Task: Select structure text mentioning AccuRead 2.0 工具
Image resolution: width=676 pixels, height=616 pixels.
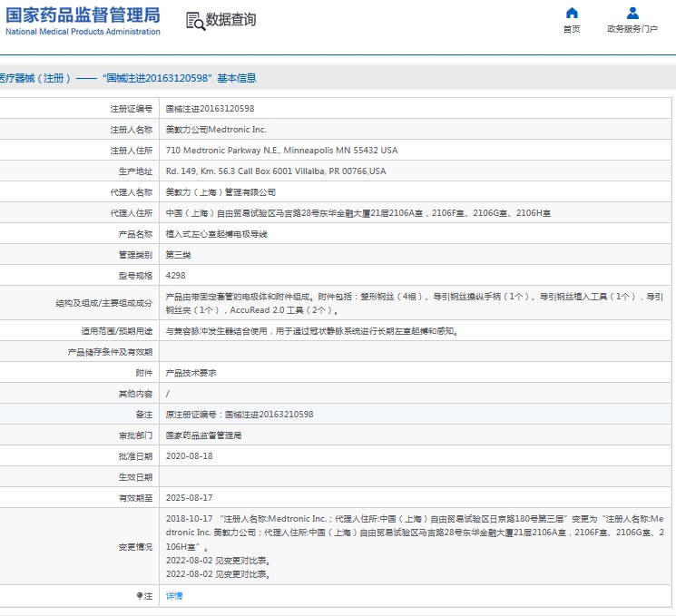Action: tap(415, 304)
